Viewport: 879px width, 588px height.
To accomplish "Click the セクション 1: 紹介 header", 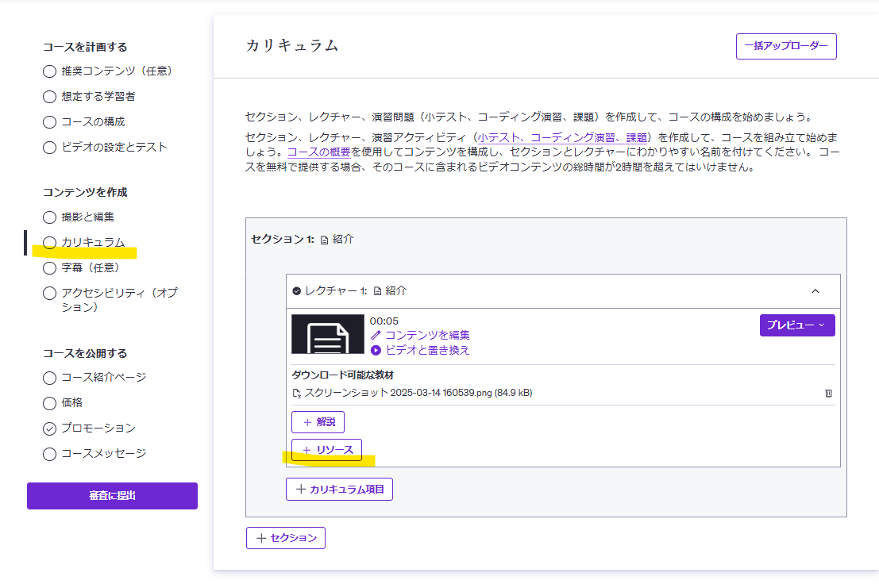I will (303, 239).
